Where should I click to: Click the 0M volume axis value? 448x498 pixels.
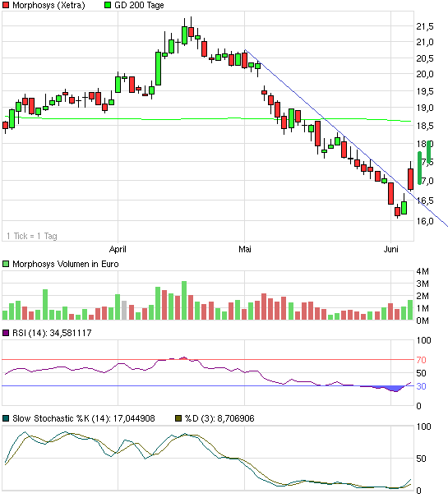click(423, 320)
